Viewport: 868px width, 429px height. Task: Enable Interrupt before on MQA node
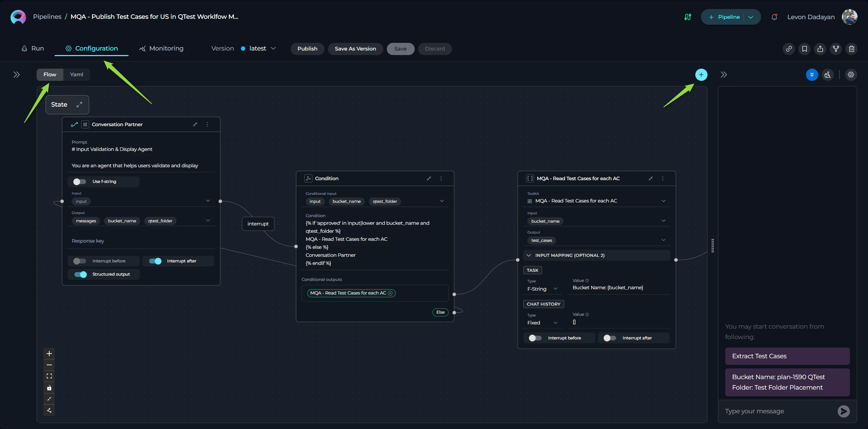point(535,338)
